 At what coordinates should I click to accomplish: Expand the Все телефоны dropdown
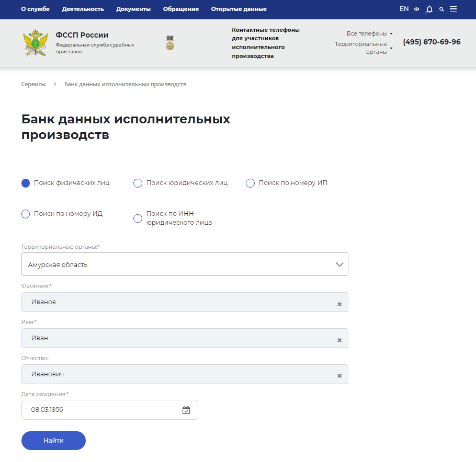[369, 33]
